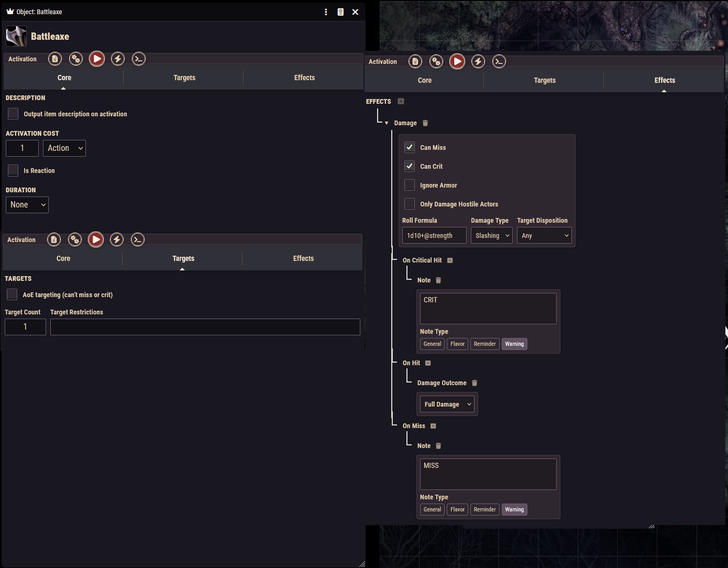Click terminal icon in right panel Activation bar
This screenshot has width=728, height=568.
[499, 61]
